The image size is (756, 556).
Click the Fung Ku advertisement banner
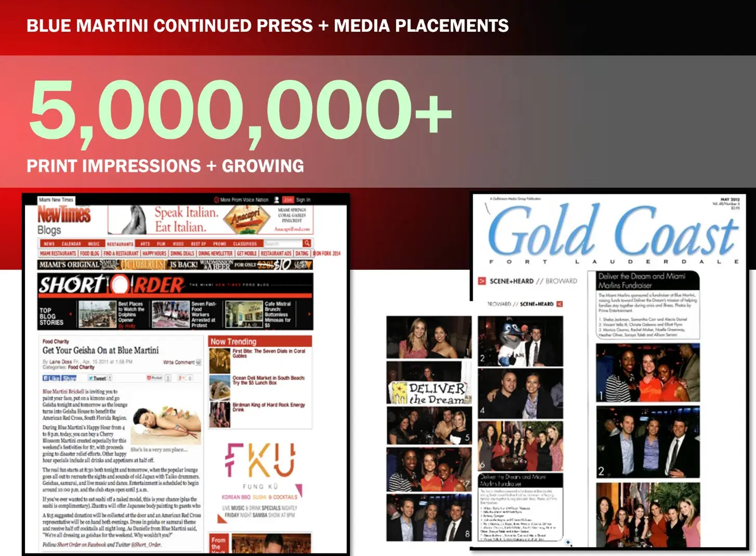(260, 478)
